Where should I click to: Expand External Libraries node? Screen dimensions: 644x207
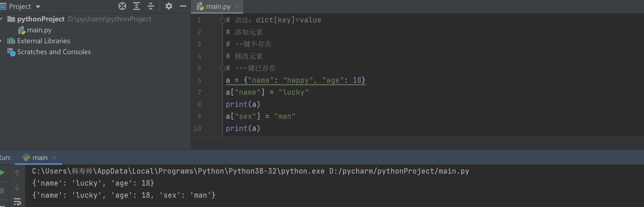[1, 41]
